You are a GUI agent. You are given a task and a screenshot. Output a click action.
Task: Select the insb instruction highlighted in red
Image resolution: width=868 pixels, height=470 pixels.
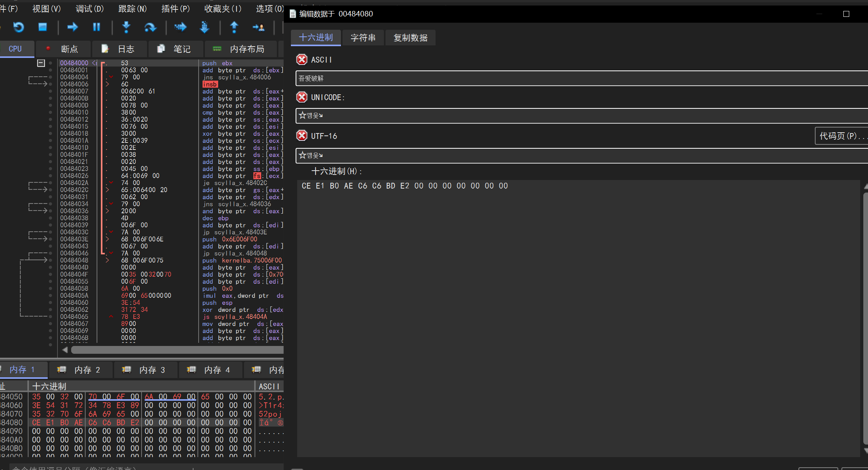(x=210, y=84)
